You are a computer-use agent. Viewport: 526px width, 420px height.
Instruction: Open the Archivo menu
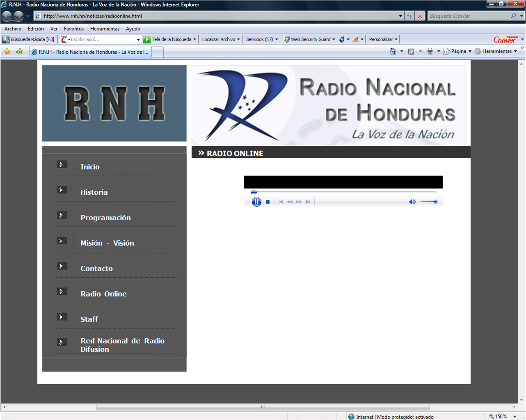click(x=13, y=29)
